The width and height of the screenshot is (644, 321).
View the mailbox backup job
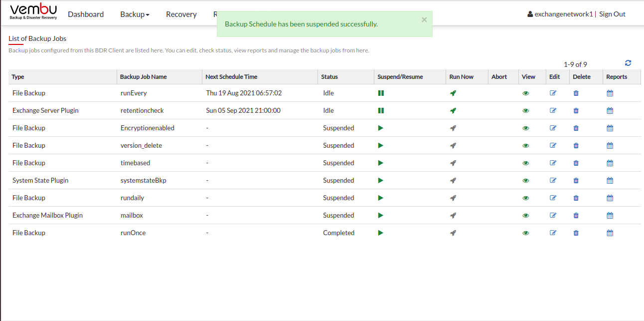point(526,216)
